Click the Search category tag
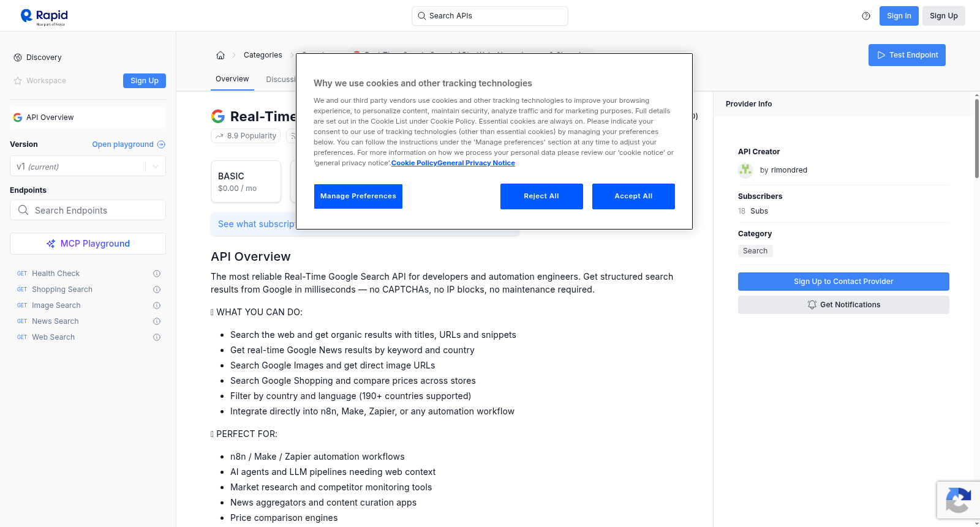The width and height of the screenshot is (980, 527). 755,251
